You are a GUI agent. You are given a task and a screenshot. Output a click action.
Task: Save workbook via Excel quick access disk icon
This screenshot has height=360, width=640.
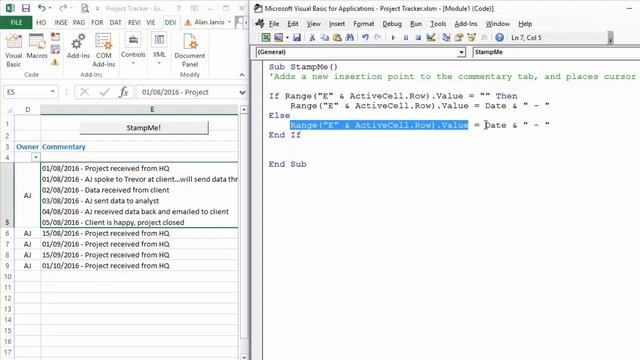(x=26, y=8)
